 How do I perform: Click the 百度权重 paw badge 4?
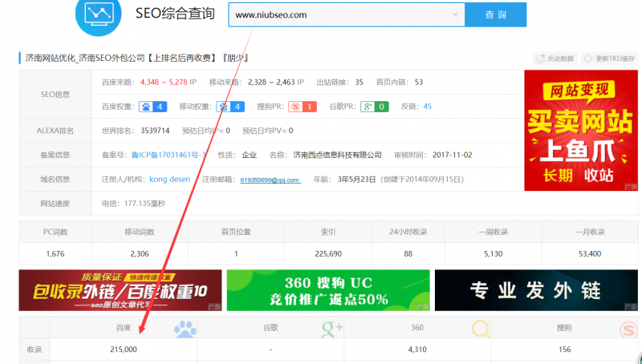coord(152,107)
